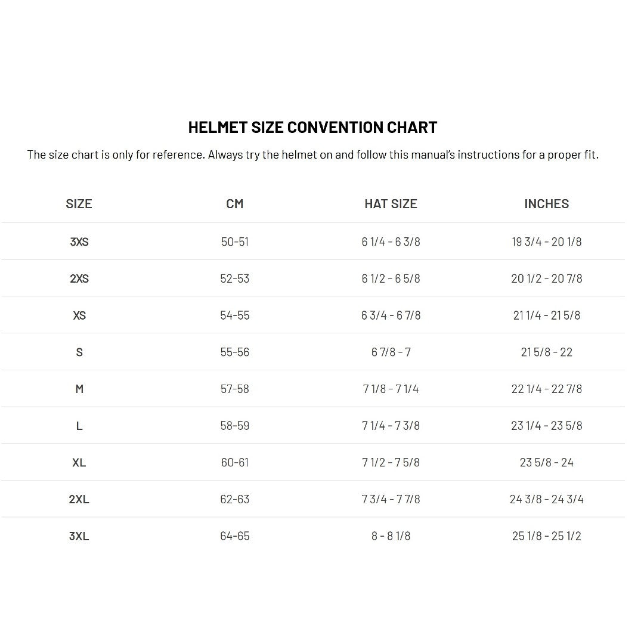Viewport: 644px width, 644px height.
Task: Click the 57-58 centimeter cell
Action: pos(235,389)
